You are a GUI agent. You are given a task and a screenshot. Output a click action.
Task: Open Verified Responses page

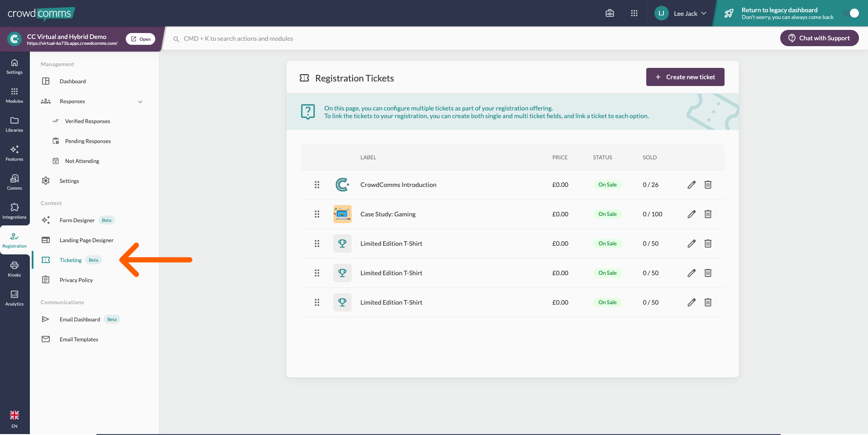point(87,121)
